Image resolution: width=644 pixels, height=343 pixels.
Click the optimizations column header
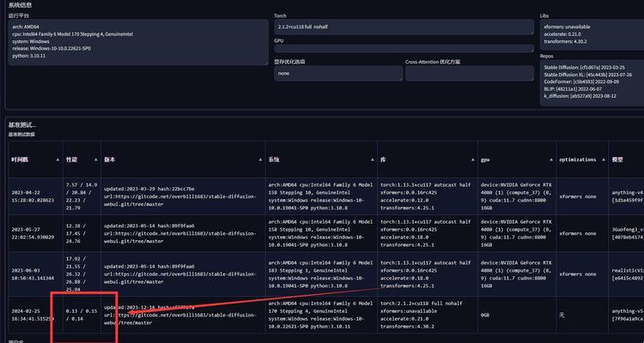click(x=582, y=159)
